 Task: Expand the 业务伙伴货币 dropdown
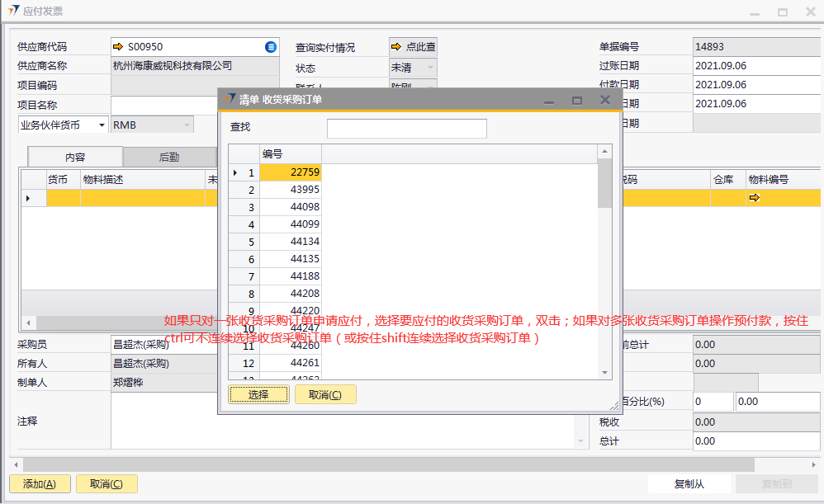(102, 125)
